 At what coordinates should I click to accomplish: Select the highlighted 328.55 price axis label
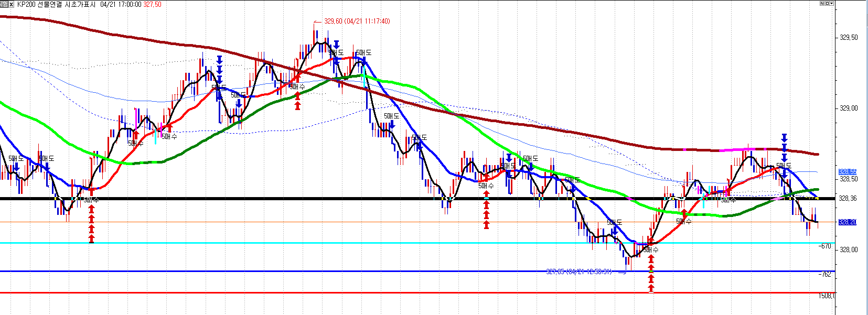[847, 172]
